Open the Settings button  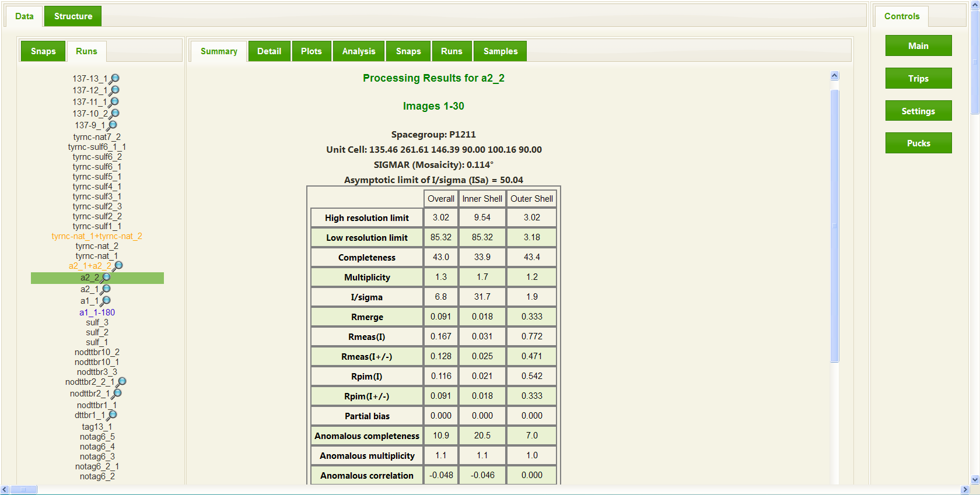coord(918,111)
